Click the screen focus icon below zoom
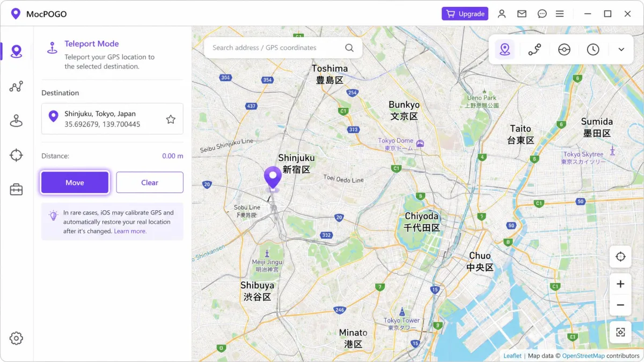 (620, 332)
